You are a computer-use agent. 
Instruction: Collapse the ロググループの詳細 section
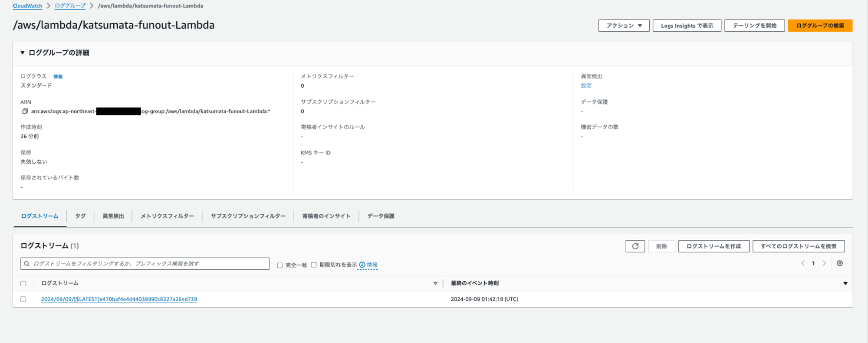point(23,52)
